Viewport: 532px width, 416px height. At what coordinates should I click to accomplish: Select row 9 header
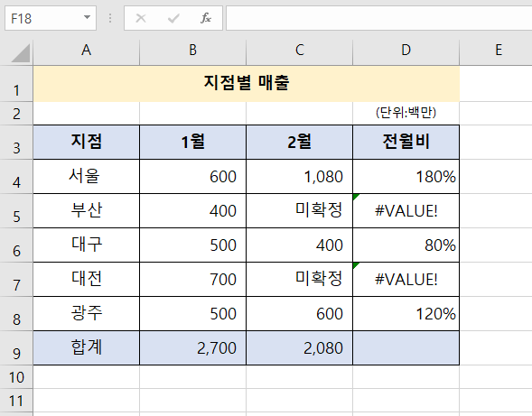tap(16, 347)
